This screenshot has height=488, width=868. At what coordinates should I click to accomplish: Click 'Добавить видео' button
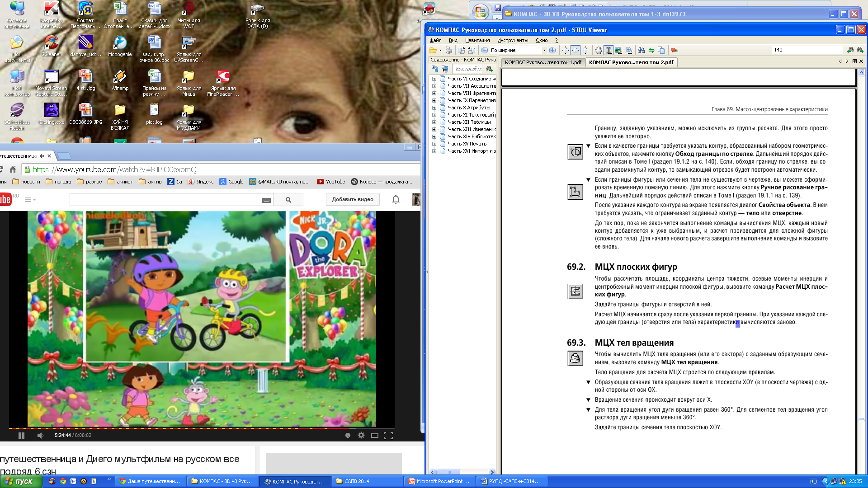point(353,199)
